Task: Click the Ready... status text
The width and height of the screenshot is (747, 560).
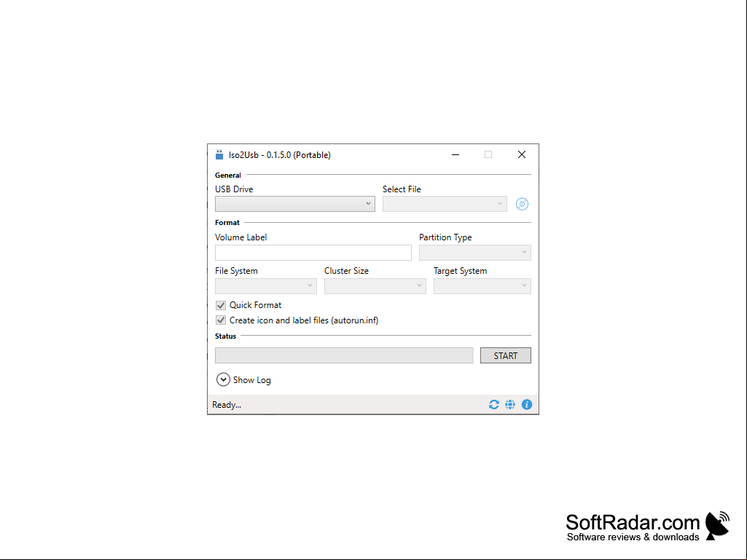Action: pos(227,405)
